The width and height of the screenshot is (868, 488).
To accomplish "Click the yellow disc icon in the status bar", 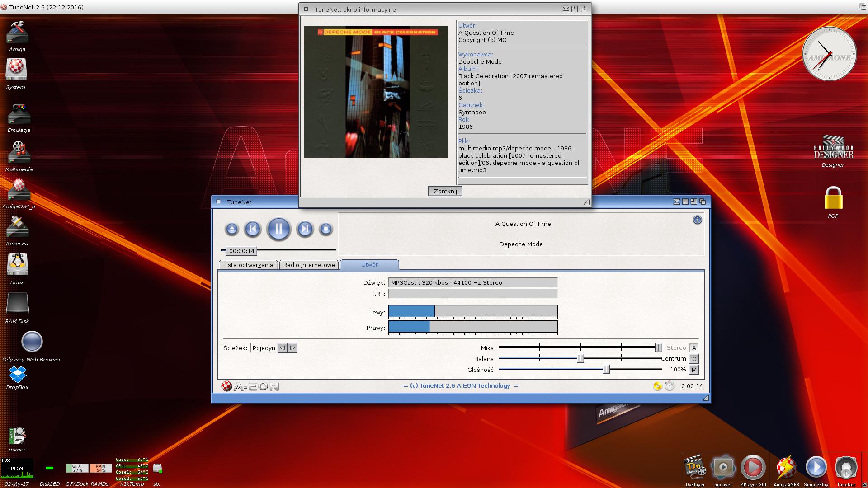I will [658, 386].
